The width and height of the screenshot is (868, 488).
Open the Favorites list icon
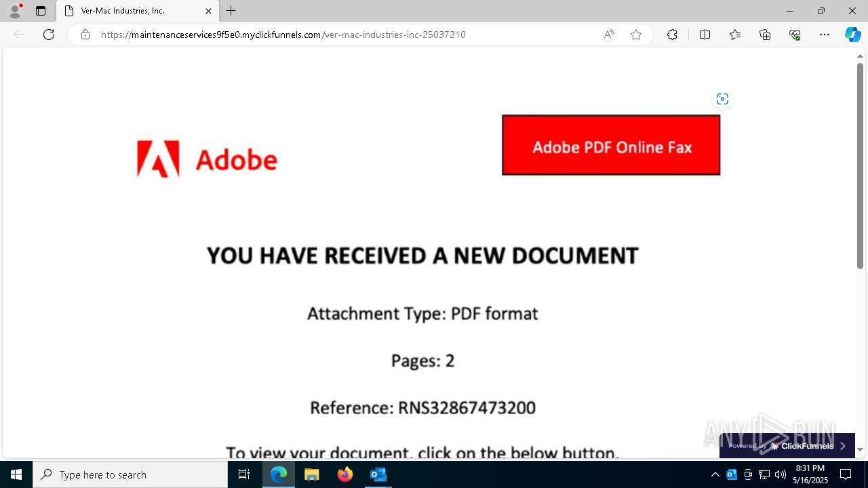pyautogui.click(x=735, y=35)
